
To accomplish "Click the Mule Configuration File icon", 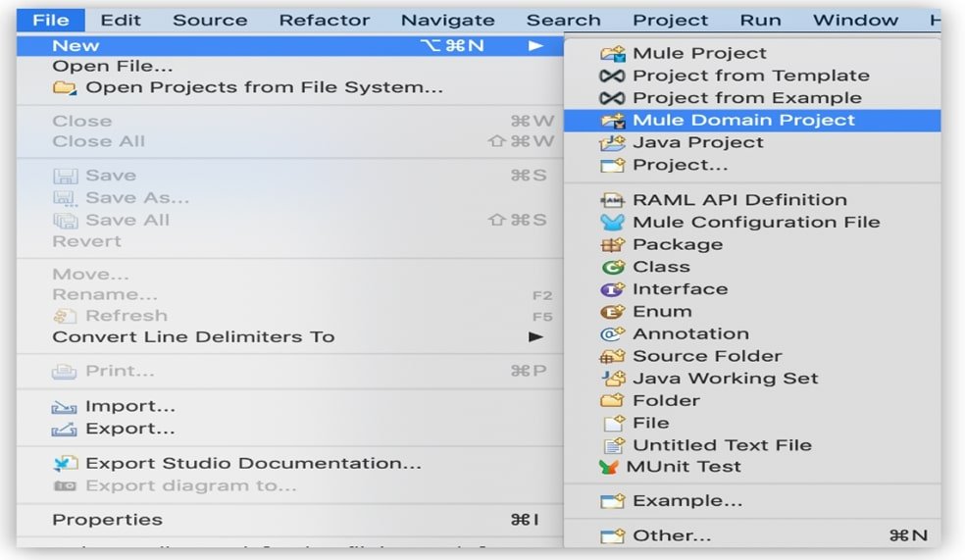I will click(612, 223).
